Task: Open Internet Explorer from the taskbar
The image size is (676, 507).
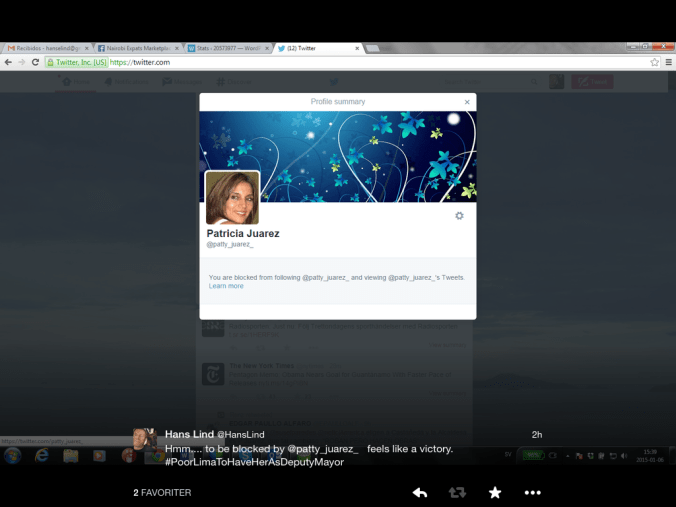Action: point(42,455)
